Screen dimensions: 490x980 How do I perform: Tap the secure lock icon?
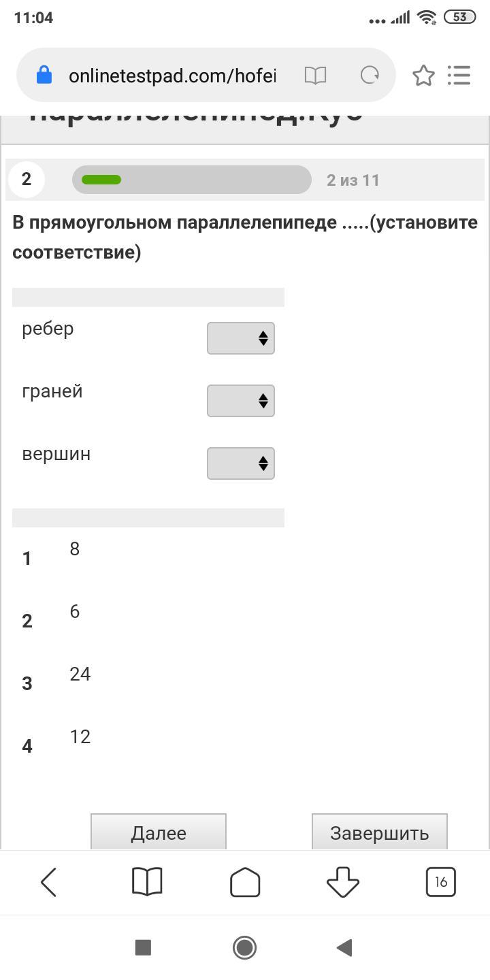coord(44,76)
